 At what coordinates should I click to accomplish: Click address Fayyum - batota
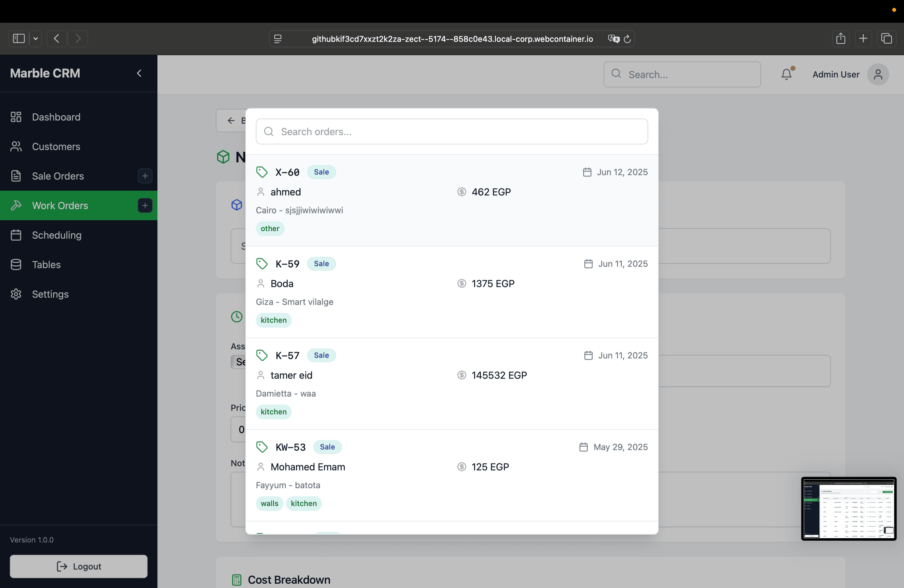[x=288, y=485]
